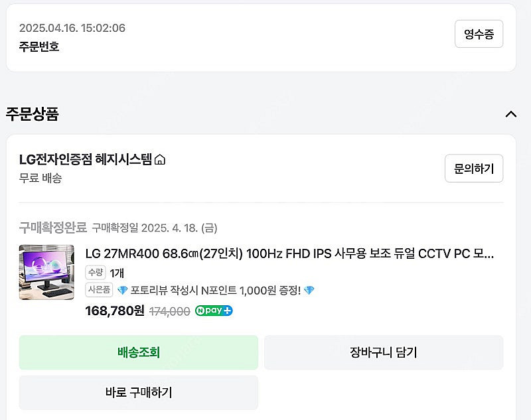Click the home icon beside seller name
Image resolution: width=531 pixels, height=420 pixels.
159,159
